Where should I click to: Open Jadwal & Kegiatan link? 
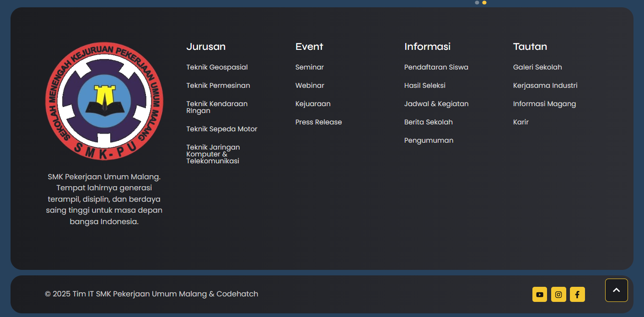tap(436, 104)
